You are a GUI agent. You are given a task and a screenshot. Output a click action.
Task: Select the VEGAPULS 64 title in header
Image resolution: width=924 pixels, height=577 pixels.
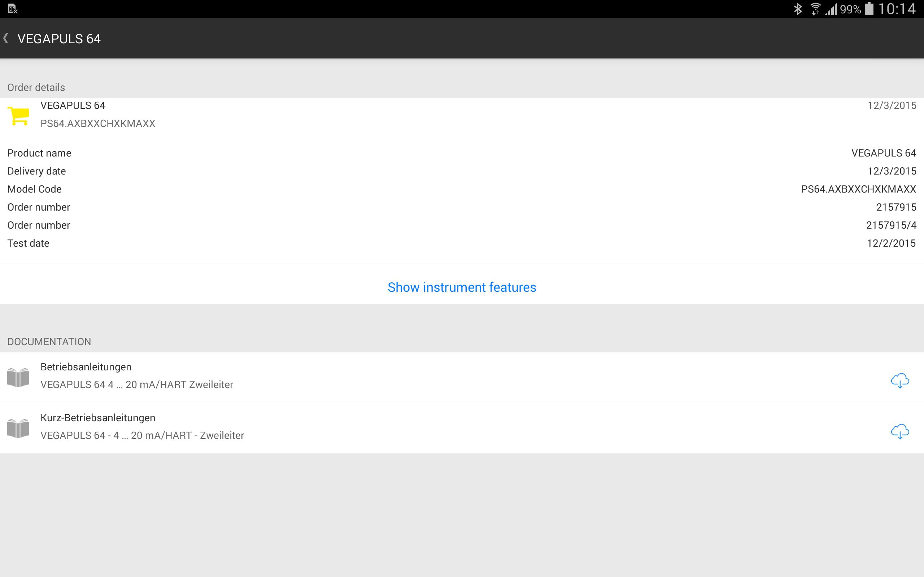pos(59,39)
